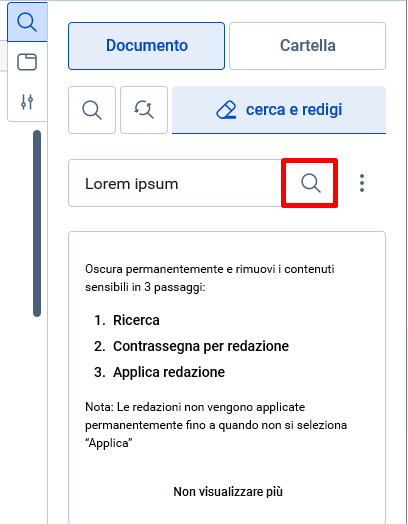The image size is (408, 524).
Task: Select the search and replace icon
Action: pyautogui.click(x=144, y=110)
